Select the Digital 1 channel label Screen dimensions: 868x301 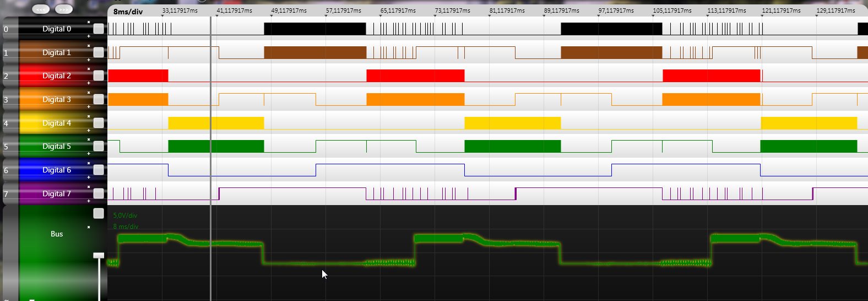pos(57,52)
